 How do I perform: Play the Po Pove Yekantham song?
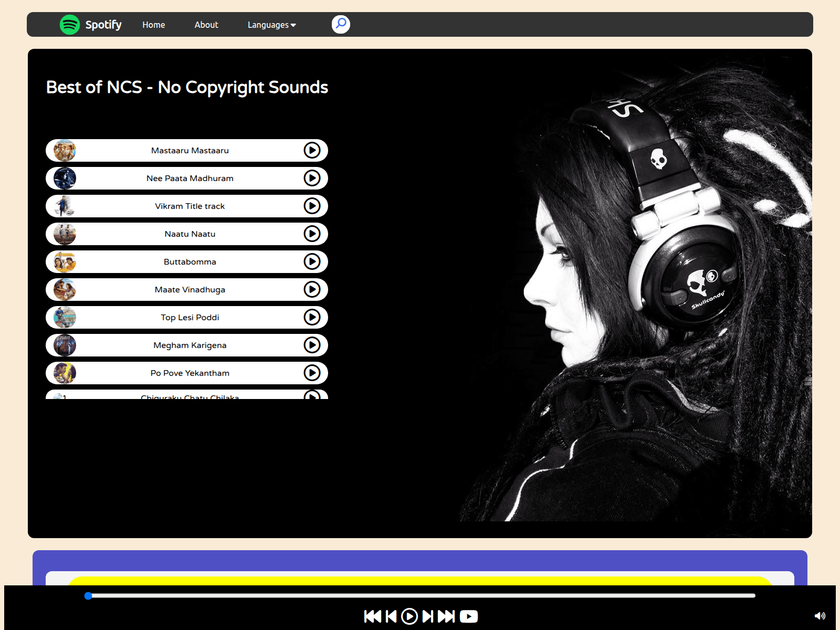tap(312, 373)
